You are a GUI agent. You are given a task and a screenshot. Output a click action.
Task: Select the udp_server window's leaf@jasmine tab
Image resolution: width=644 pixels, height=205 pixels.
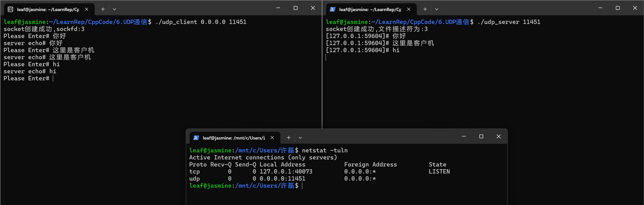tap(371, 9)
